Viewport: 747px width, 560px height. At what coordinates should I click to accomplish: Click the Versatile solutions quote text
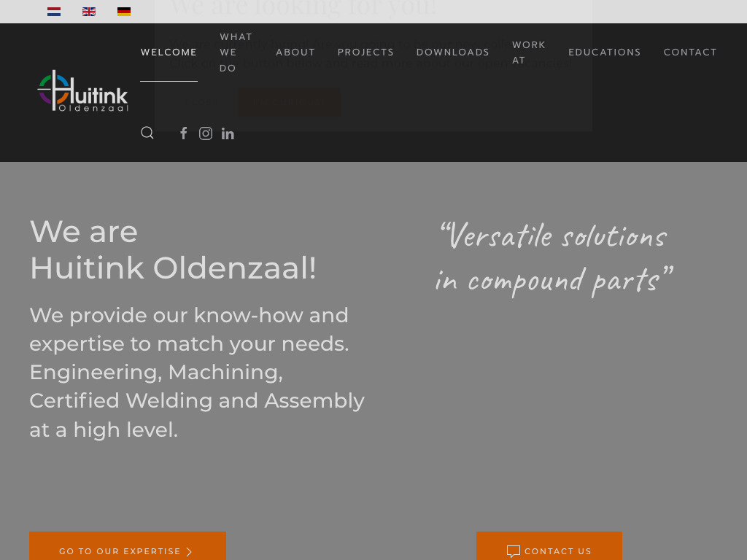point(552,257)
